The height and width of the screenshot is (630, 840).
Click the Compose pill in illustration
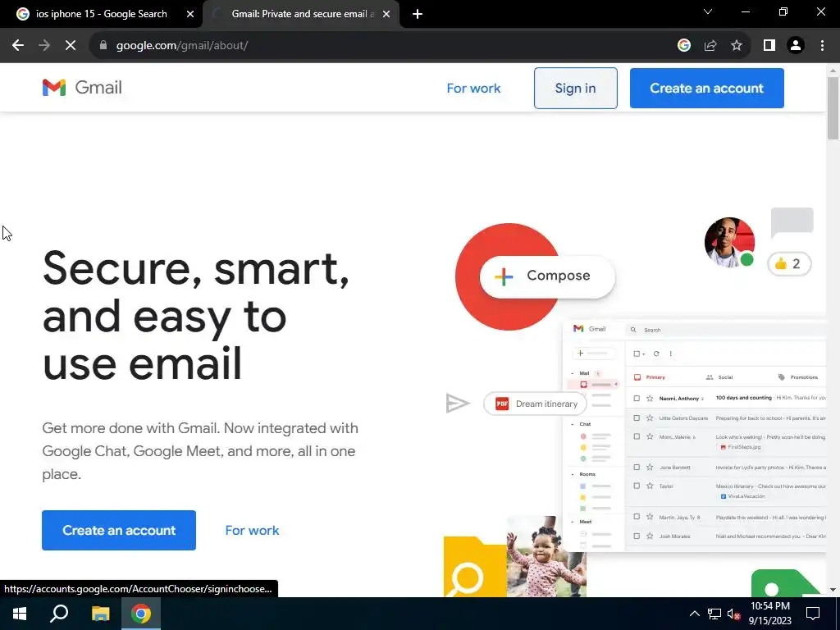(547, 276)
